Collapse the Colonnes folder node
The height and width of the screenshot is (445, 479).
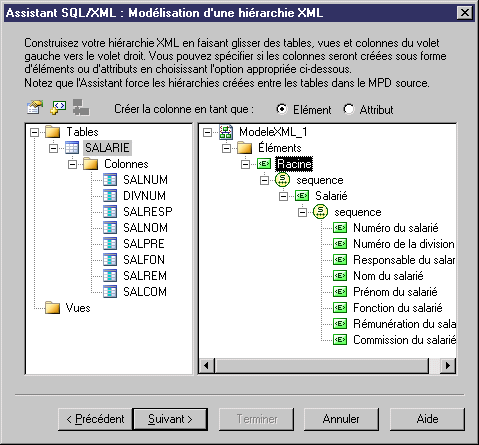[x=72, y=164]
